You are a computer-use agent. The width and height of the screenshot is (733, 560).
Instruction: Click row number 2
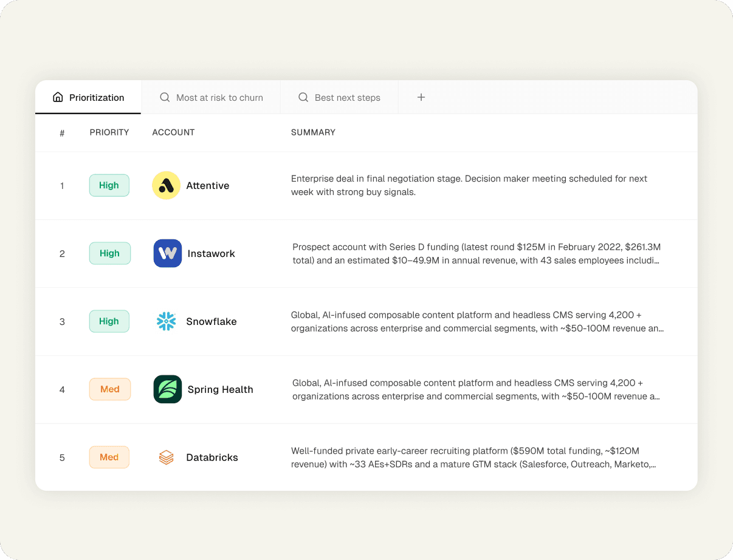[62, 254]
